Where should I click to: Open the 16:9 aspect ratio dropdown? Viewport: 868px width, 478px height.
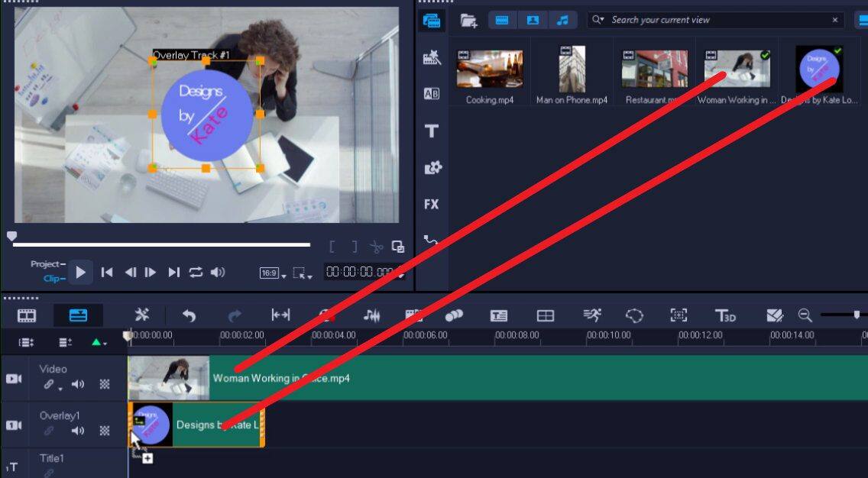pos(271,272)
